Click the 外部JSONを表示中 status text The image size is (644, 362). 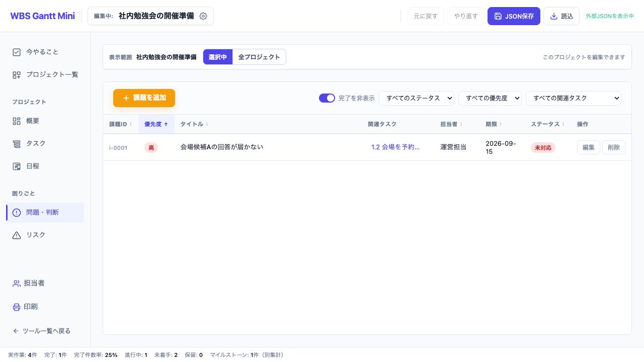point(610,16)
